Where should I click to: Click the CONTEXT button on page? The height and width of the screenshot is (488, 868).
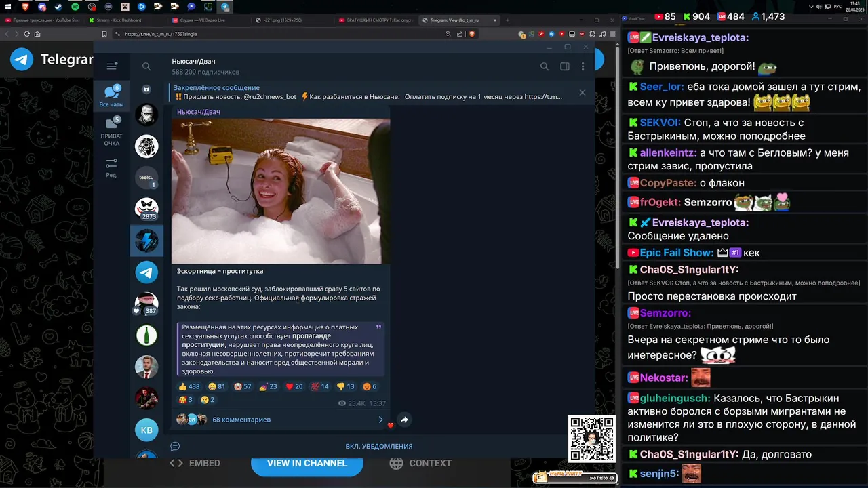tap(420, 463)
